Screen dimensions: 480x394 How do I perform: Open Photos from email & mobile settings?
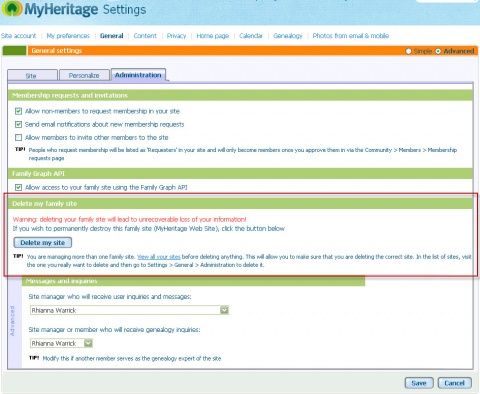(351, 36)
